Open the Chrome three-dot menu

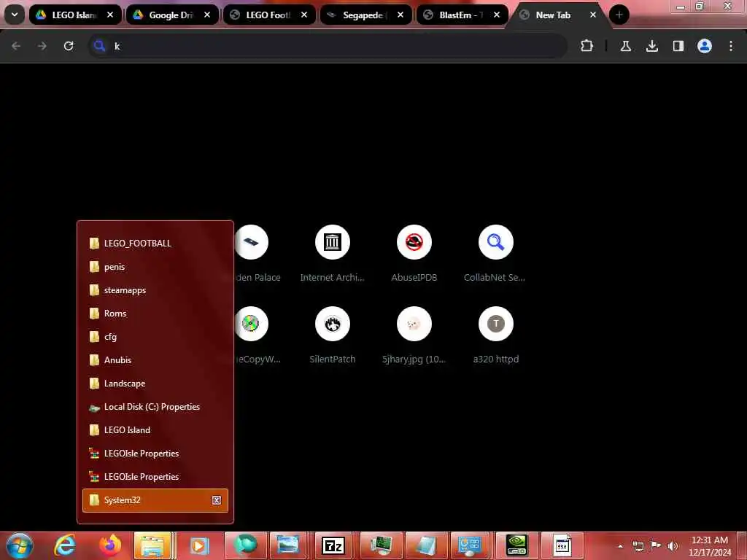click(x=731, y=46)
